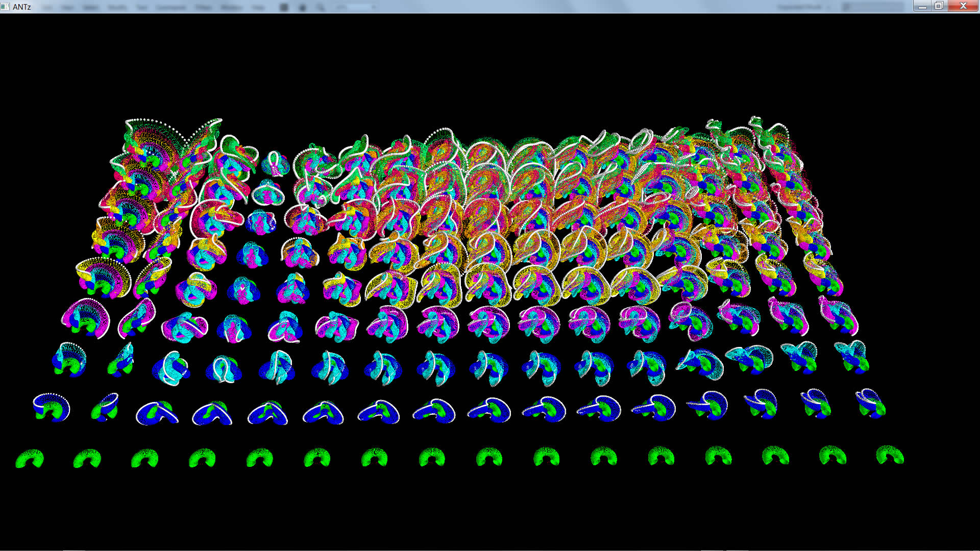
Task: Click the ANTz application icon in title bar
Action: coord(5,6)
